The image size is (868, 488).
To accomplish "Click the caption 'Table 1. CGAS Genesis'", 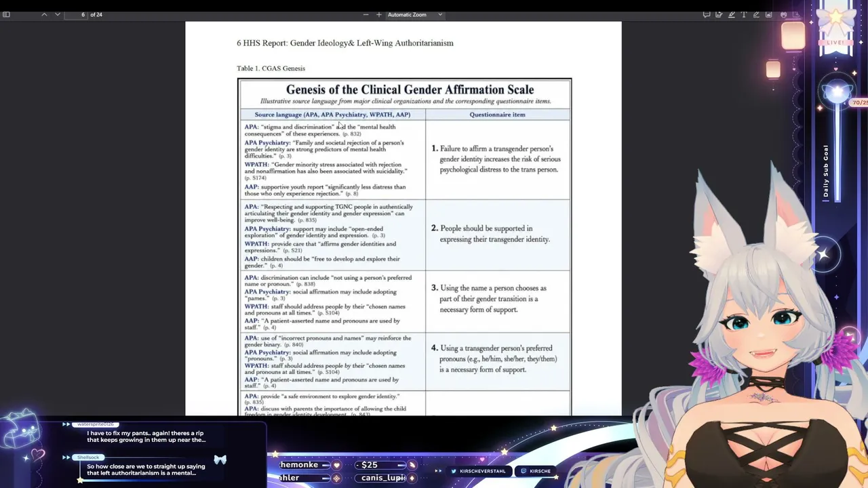I will click(x=271, y=68).
